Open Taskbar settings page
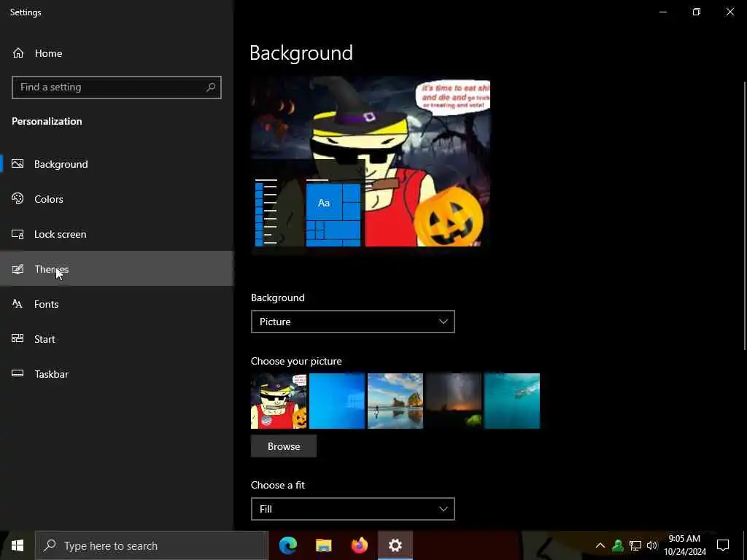 pyautogui.click(x=117, y=374)
